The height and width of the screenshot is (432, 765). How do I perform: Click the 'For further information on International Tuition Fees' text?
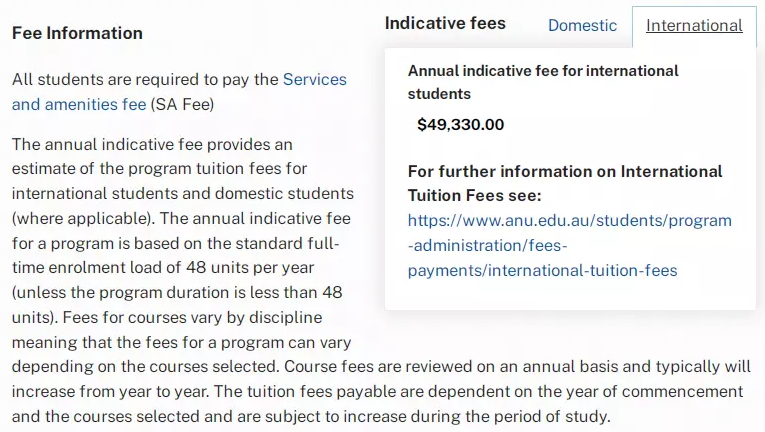click(565, 183)
